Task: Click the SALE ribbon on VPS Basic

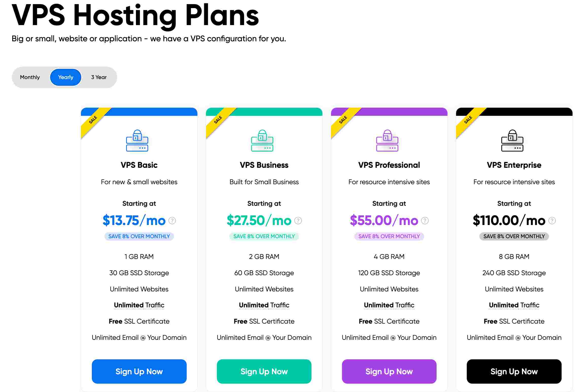Action: pos(93,120)
